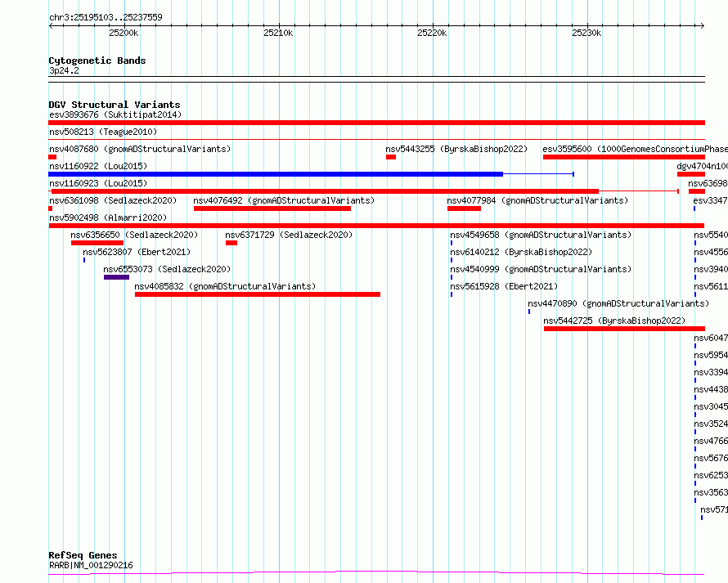The height and width of the screenshot is (583, 728).
Task: Click the nsv6371729 (Sedlazeck2020) label
Action: coord(289,235)
